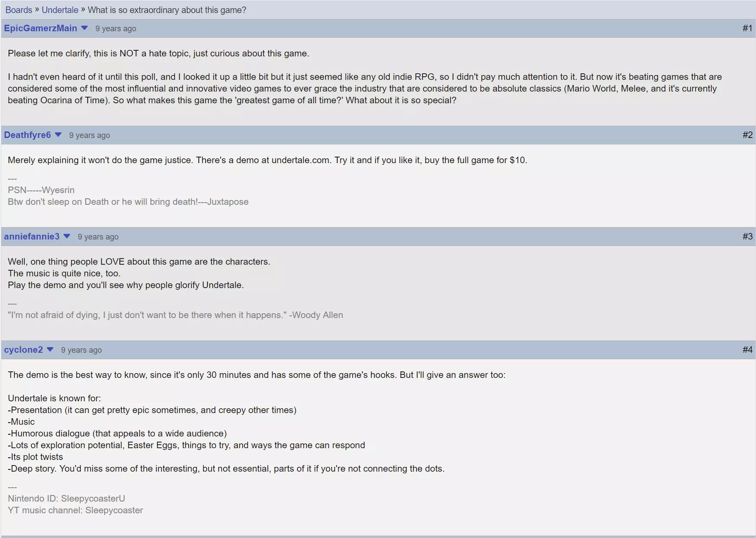Open the #4 post permalink
This screenshot has width=756, height=538.
click(x=747, y=350)
